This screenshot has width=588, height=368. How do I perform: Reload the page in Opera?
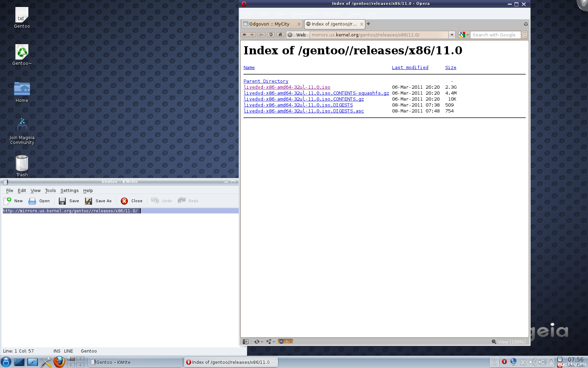coord(271,35)
